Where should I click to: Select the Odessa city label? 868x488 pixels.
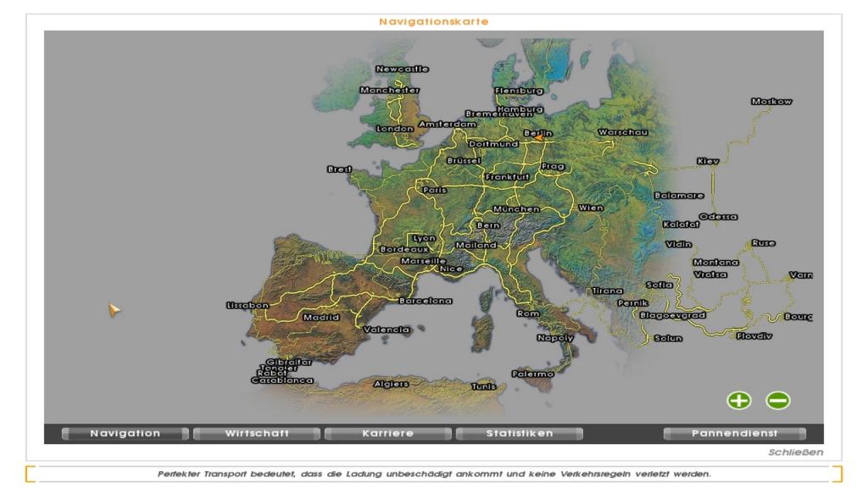coord(718,217)
